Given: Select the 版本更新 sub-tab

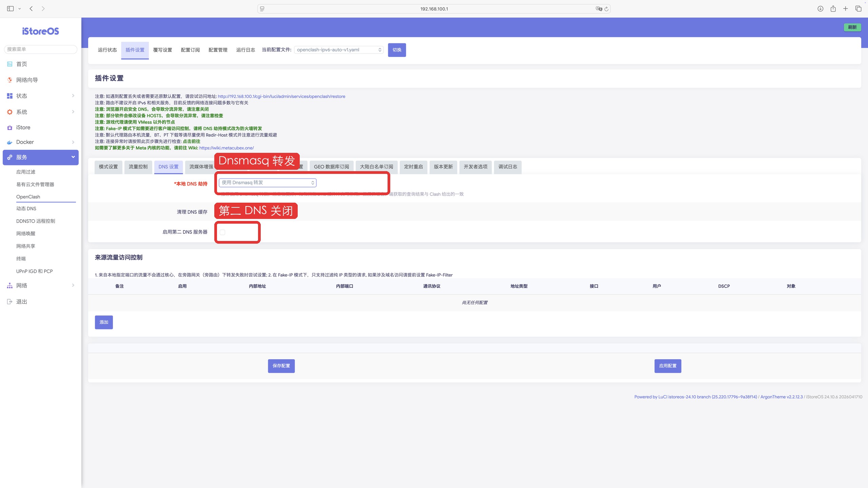Looking at the screenshot, I should click(443, 167).
